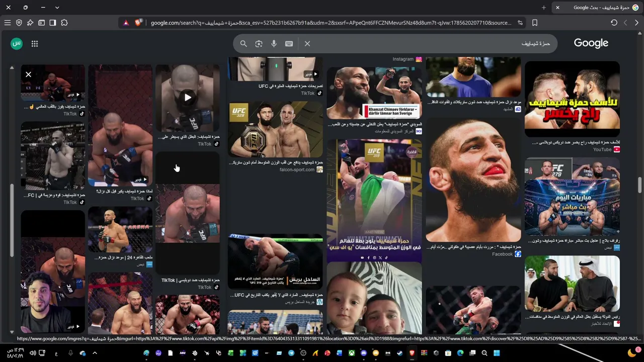The width and height of the screenshot is (644, 362).
Task: Visit the Instagram source link
Action: click(408, 59)
